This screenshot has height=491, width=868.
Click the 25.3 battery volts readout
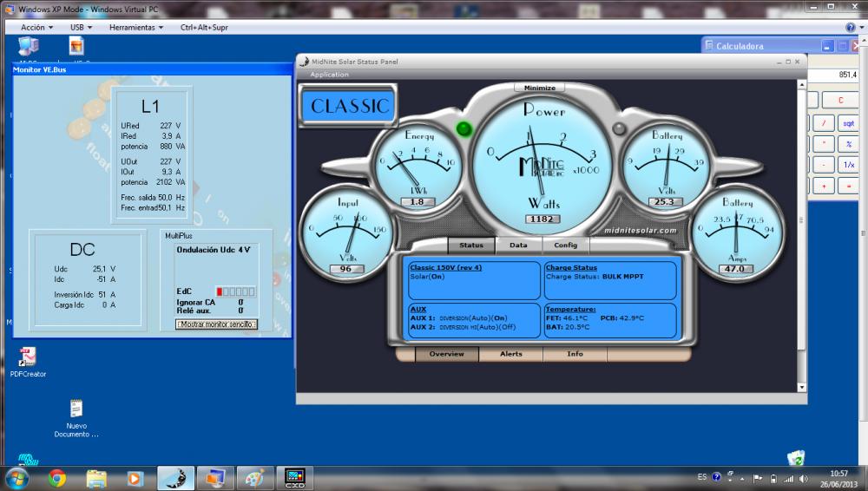click(664, 201)
